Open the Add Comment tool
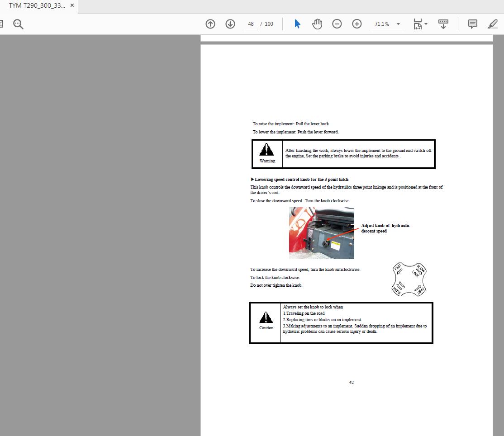The height and width of the screenshot is (436, 504). click(472, 24)
